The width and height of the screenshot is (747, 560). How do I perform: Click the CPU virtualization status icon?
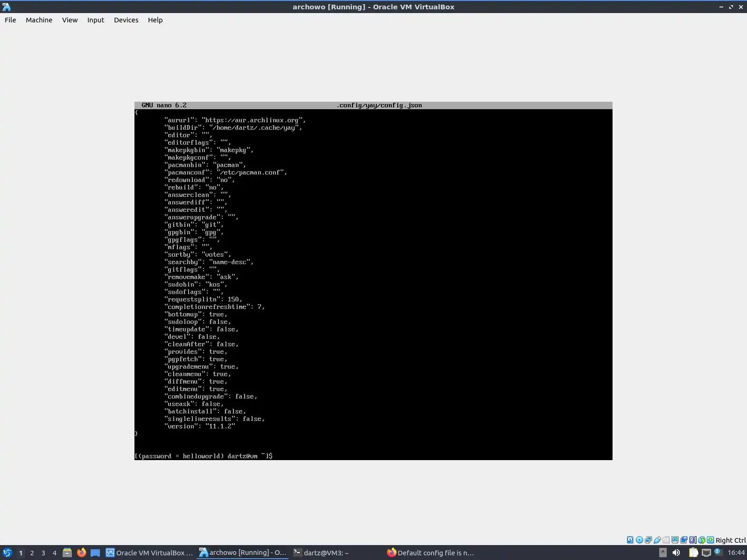pos(693,540)
